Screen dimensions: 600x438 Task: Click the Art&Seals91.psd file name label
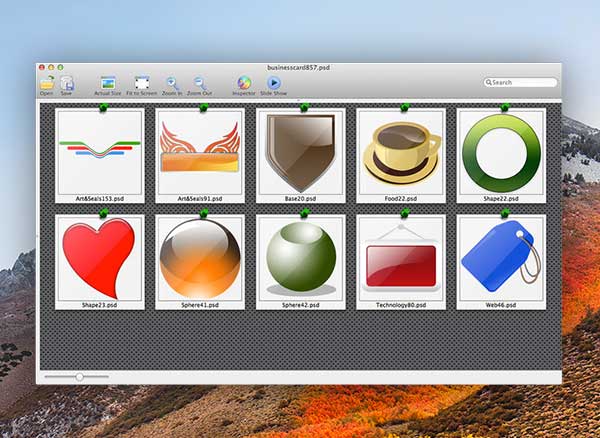200,199
